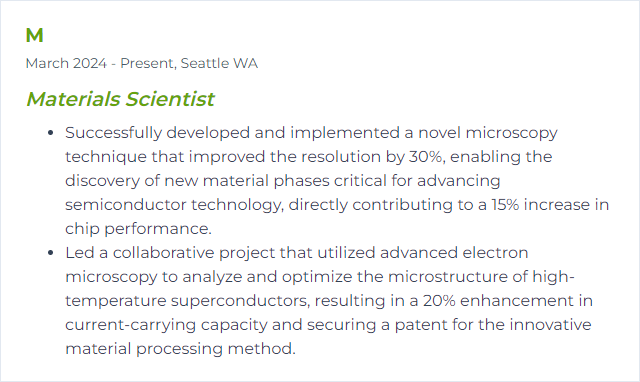Click the 20% enhancement figure

tap(439, 301)
